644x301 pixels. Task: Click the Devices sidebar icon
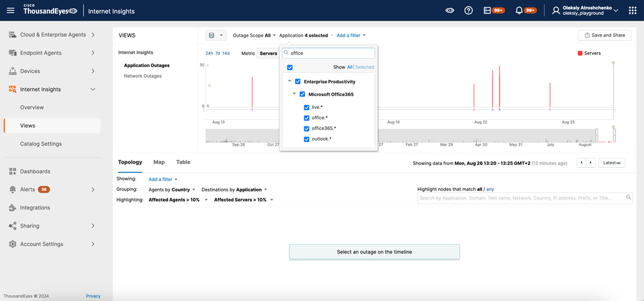coord(12,71)
